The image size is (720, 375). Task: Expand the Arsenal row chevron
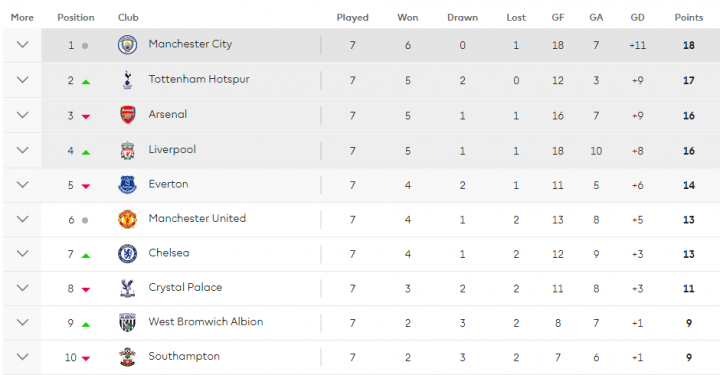point(22,115)
